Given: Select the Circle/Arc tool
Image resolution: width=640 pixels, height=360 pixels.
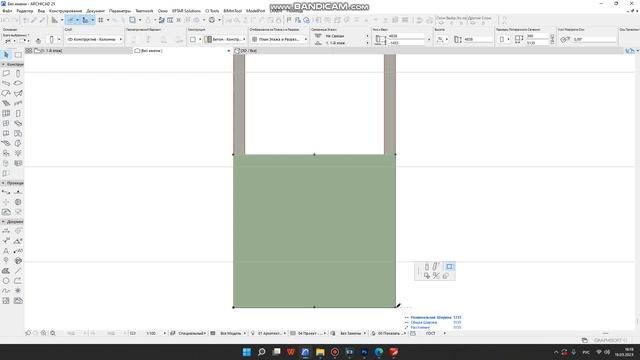Looking at the screenshot, I should coord(6,281).
